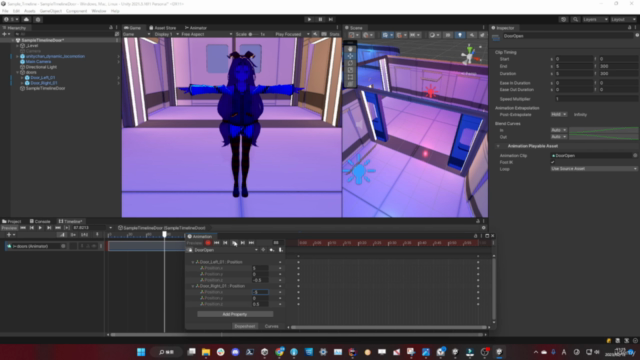The image size is (640, 360).
Task: Play the Timeline with its Play button
Action: pyautogui.click(x=40, y=228)
